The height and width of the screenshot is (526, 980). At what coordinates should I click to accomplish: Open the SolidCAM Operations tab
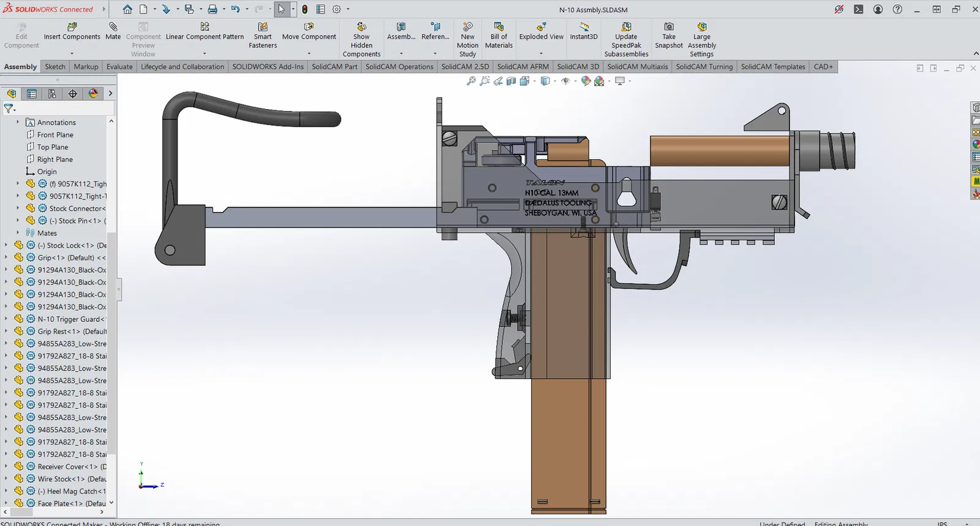tap(399, 67)
